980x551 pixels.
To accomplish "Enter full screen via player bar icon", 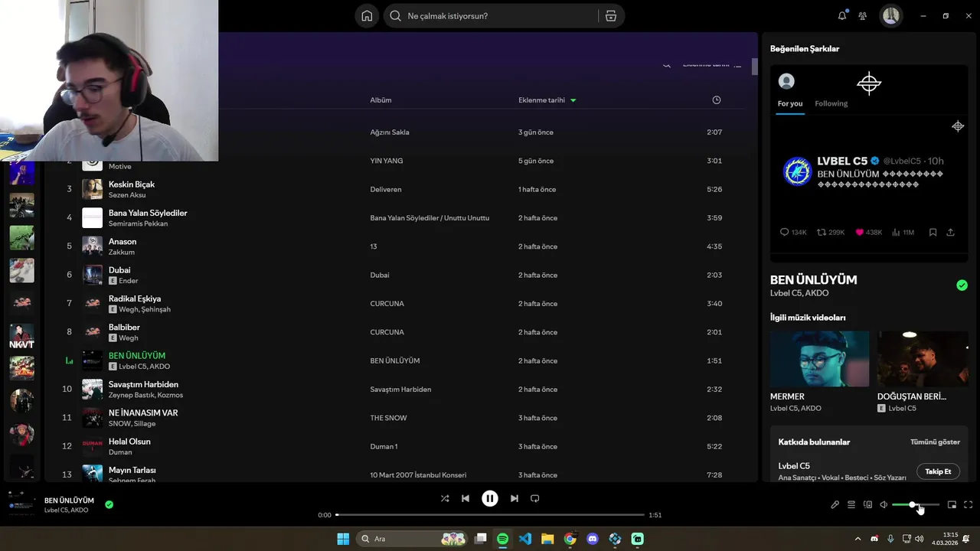I will pos(969,505).
